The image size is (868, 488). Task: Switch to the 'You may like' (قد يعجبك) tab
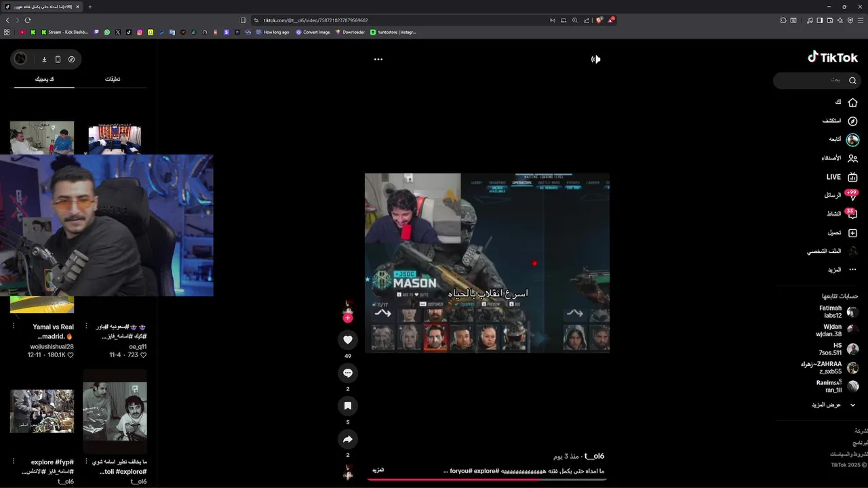coord(45,79)
